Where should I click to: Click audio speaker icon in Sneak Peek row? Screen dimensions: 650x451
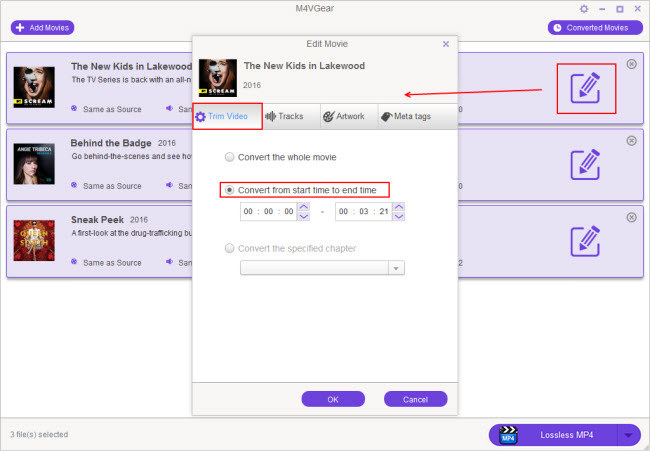pyautogui.click(x=169, y=262)
